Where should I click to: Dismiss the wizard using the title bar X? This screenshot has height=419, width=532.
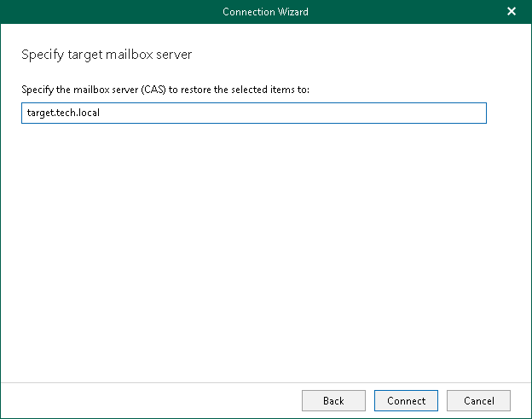pyautogui.click(x=512, y=12)
